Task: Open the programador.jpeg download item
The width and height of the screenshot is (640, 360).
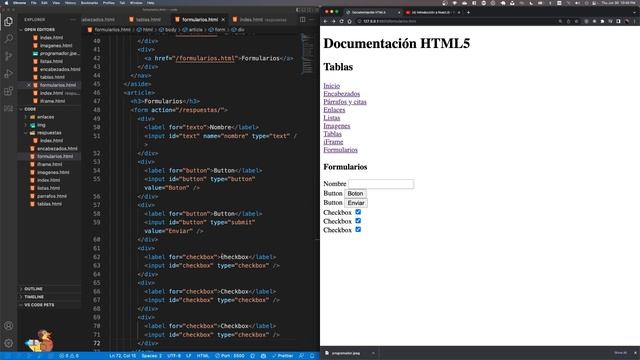Action: [x=345, y=353]
